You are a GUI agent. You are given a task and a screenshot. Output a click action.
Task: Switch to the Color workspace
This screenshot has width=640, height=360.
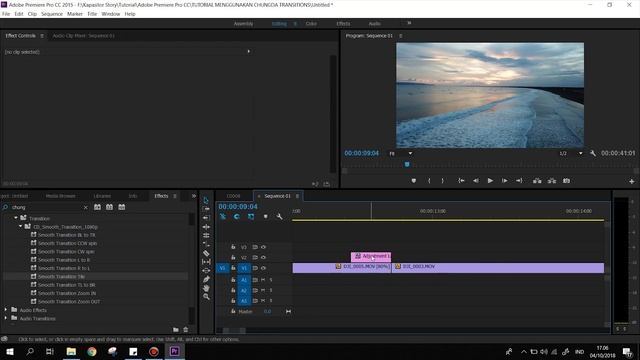(311, 24)
